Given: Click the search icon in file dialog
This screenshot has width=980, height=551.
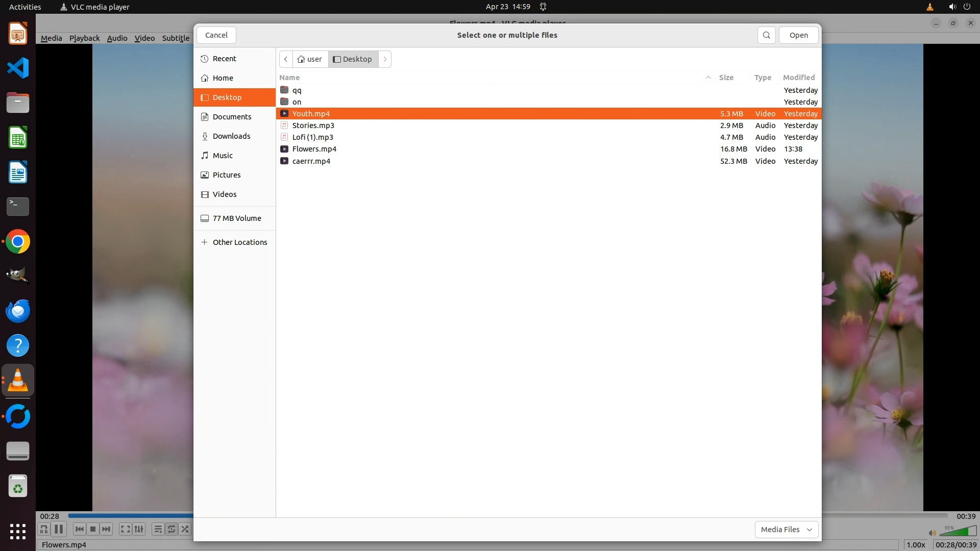Looking at the screenshot, I should click(x=766, y=35).
